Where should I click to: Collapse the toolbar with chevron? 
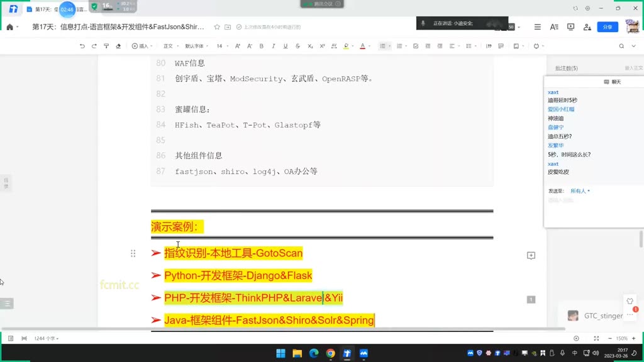pos(634,46)
